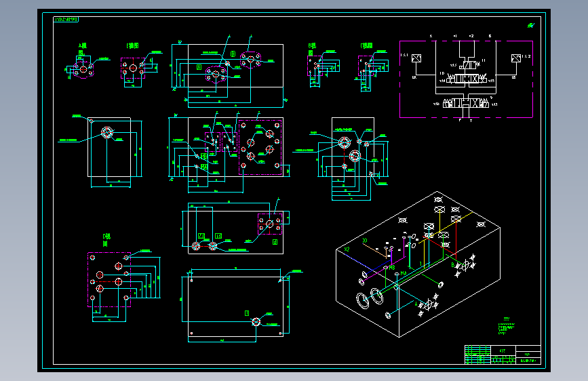Click the left side view with a single threaded port
Image resolution: width=588 pixels, height=381 pixels.
pyautogui.click(x=109, y=147)
